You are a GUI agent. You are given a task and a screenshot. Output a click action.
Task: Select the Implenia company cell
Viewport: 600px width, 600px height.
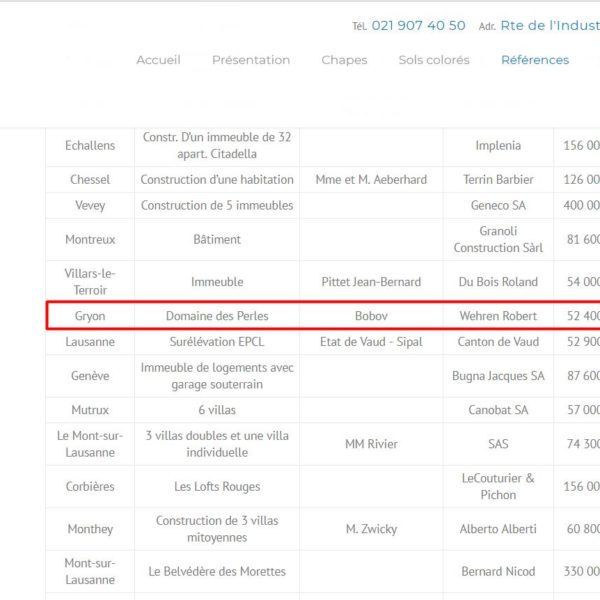498,146
